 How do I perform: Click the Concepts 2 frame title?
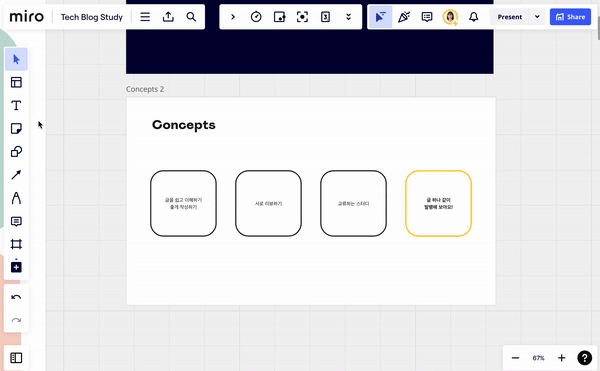145,89
